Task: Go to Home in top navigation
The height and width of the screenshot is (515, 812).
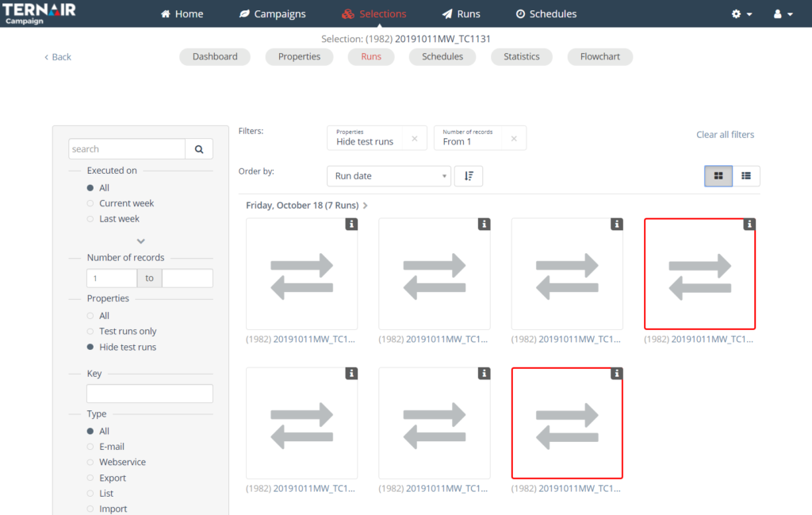Action: coord(182,14)
